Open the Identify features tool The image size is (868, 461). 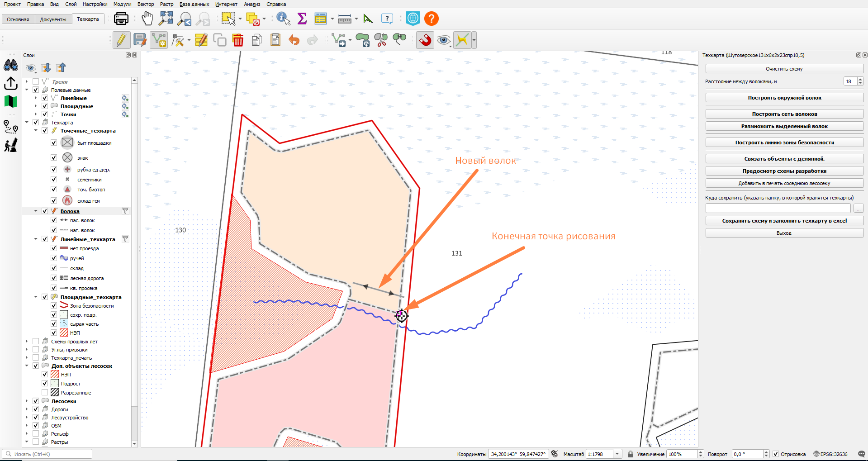click(284, 19)
